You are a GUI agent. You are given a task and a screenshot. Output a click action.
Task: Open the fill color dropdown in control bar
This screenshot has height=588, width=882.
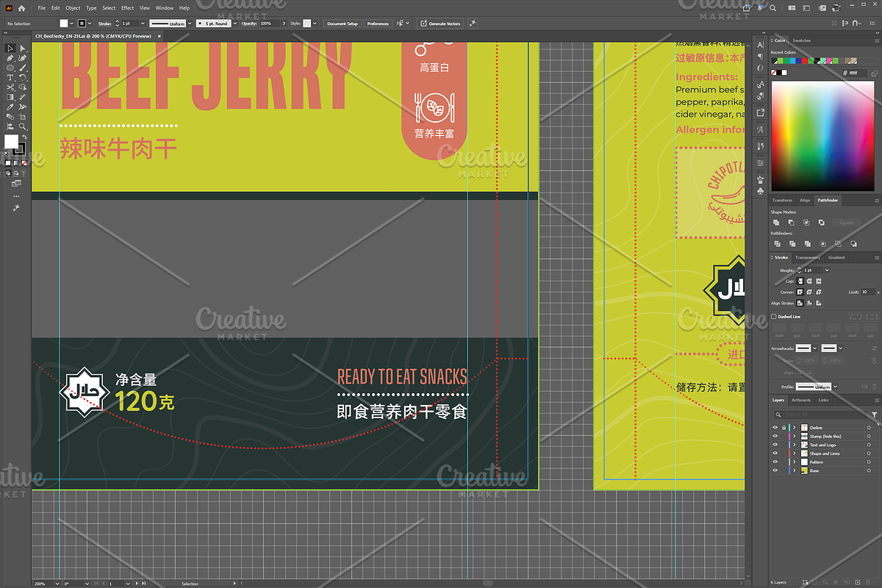click(73, 24)
